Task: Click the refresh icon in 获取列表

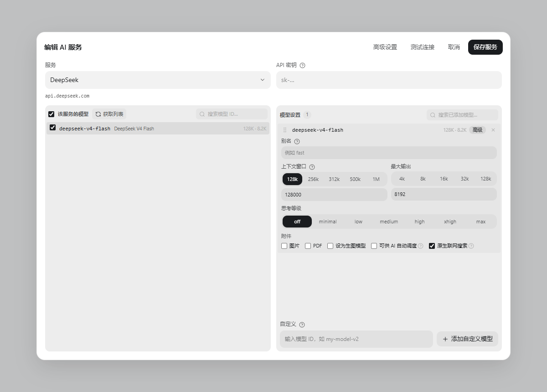Action: (98, 114)
